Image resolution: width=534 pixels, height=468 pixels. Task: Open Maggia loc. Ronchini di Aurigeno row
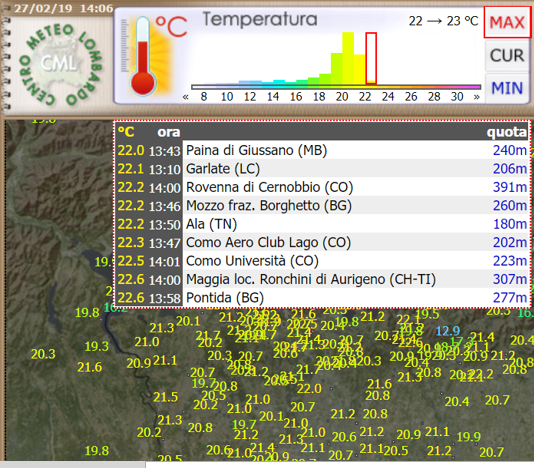coord(322,279)
